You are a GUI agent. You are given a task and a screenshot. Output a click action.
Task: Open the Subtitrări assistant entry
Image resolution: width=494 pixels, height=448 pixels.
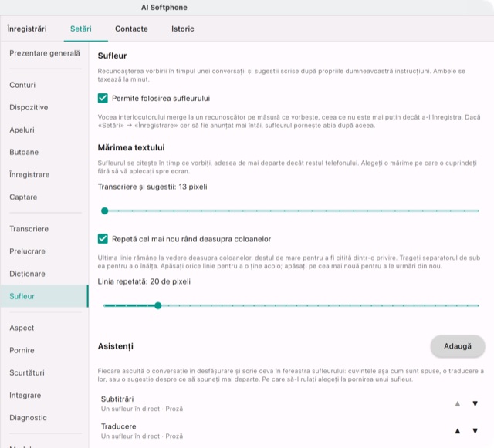tap(274, 403)
